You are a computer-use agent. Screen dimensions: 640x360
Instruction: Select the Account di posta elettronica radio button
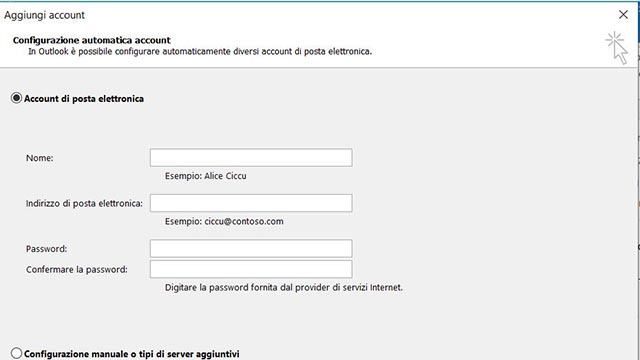[16, 98]
